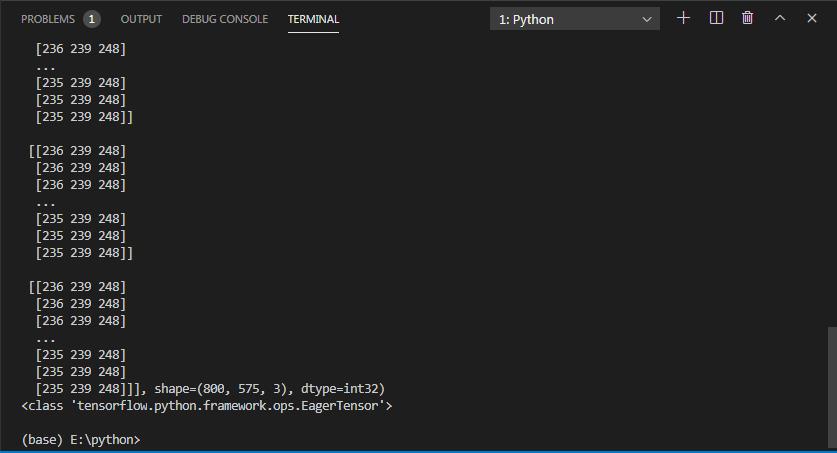Open the '1: Python' terminal selector dropdown
This screenshot has width=837, height=453.
(575, 20)
